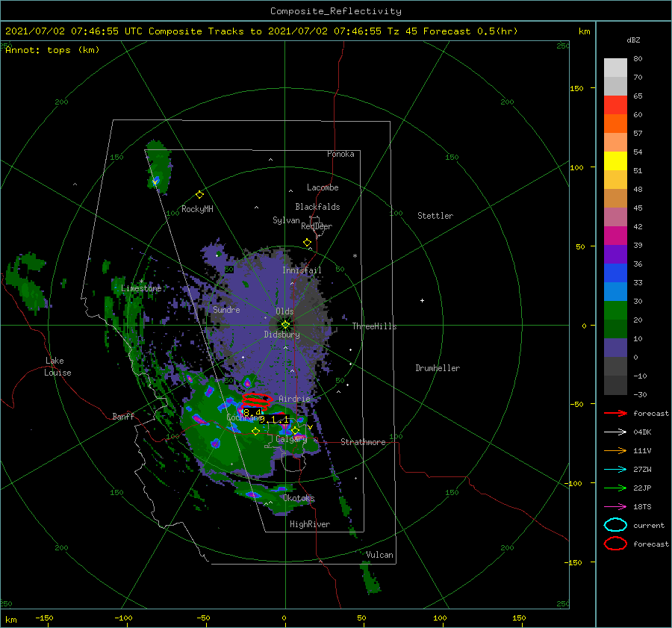Screen dimensions: 672x628
Task: Click the Sylvan label near RedDeer
Action: coord(286,220)
